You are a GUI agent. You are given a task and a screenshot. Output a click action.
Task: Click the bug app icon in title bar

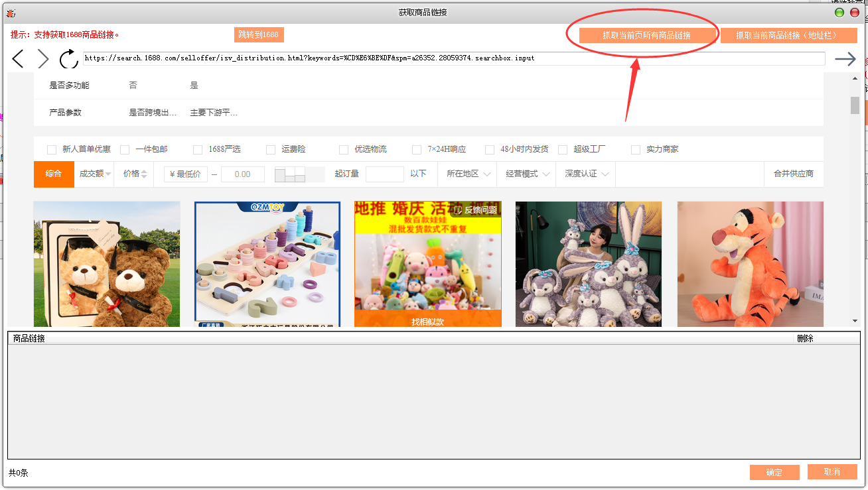(x=11, y=13)
